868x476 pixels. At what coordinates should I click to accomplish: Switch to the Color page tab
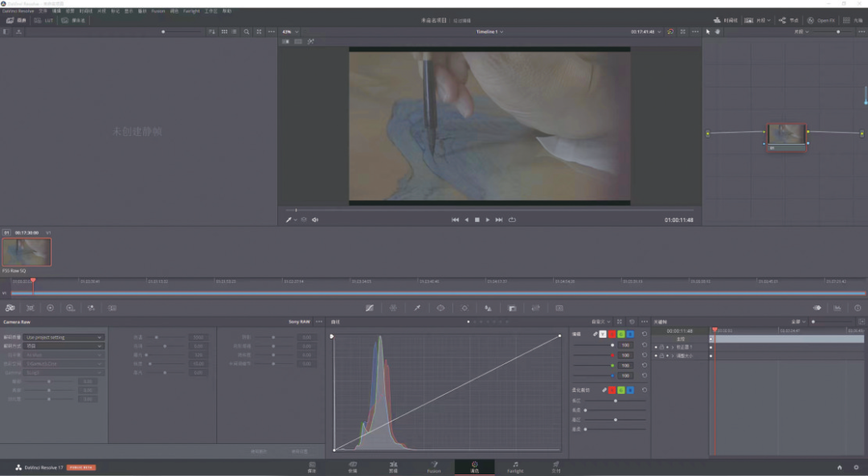pos(474,467)
